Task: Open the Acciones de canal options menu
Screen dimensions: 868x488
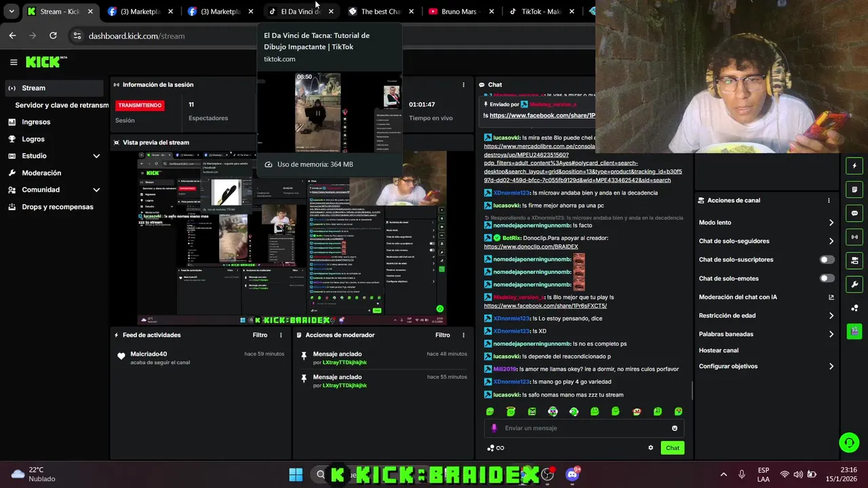Action: (x=829, y=201)
